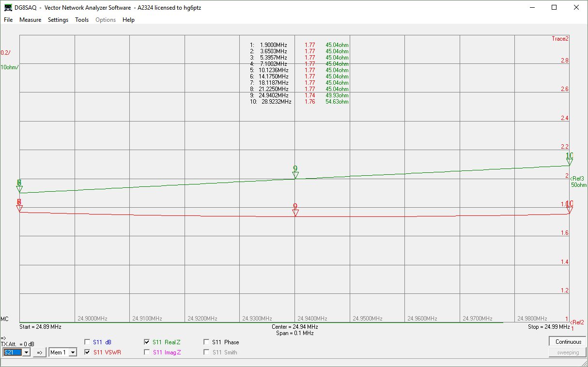Select green marker 10 at right edge
Screen dimensions: 588x367
pyautogui.click(x=570, y=162)
